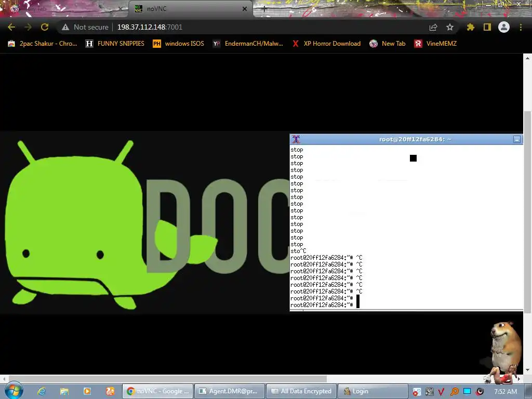This screenshot has height=399, width=532.
Task: Open the Chrome three-dot menu
Action: (521, 27)
